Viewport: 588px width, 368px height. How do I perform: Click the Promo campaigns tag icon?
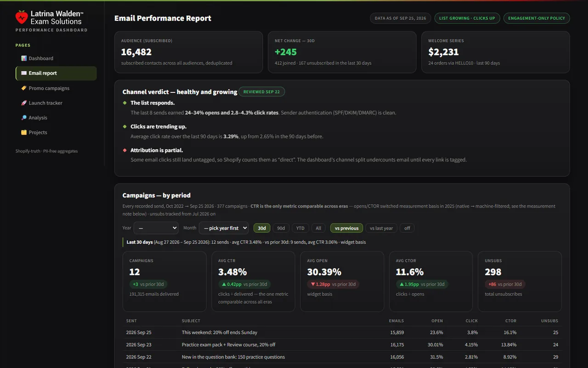pyautogui.click(x=24, y=88)
